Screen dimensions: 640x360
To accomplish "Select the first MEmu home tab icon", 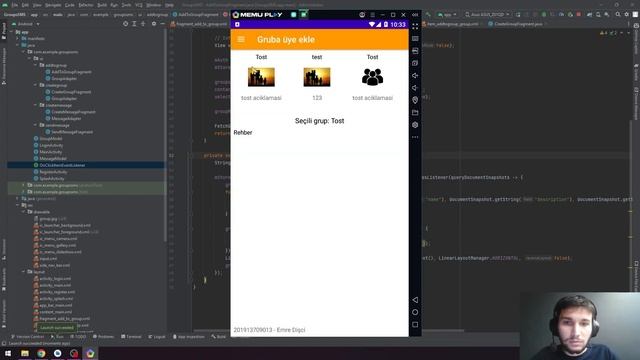I will click(293, 15).
